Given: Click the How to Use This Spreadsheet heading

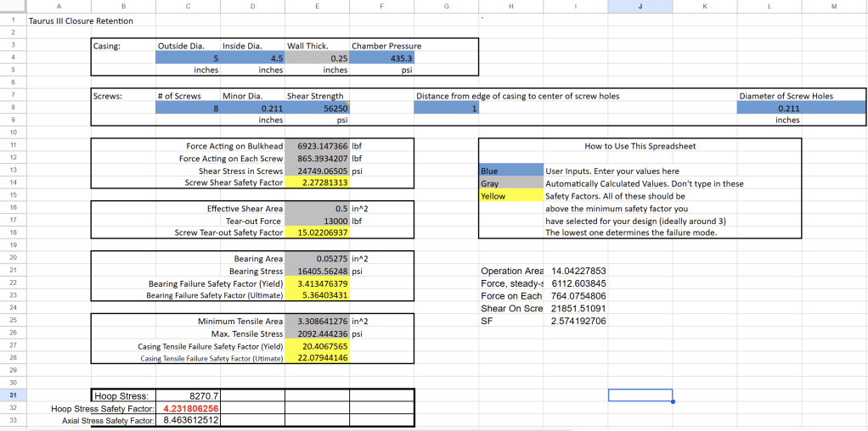Looking at the screenshot, I should [x=640, y=146].
